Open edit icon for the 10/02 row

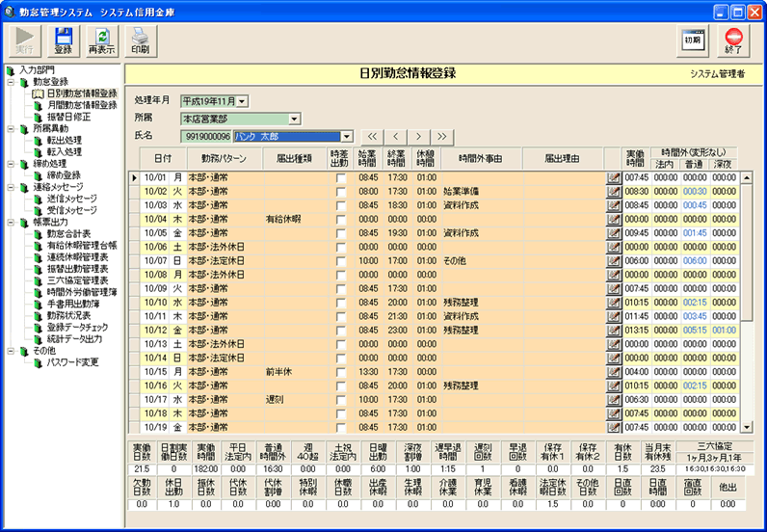tap(613, 192)
